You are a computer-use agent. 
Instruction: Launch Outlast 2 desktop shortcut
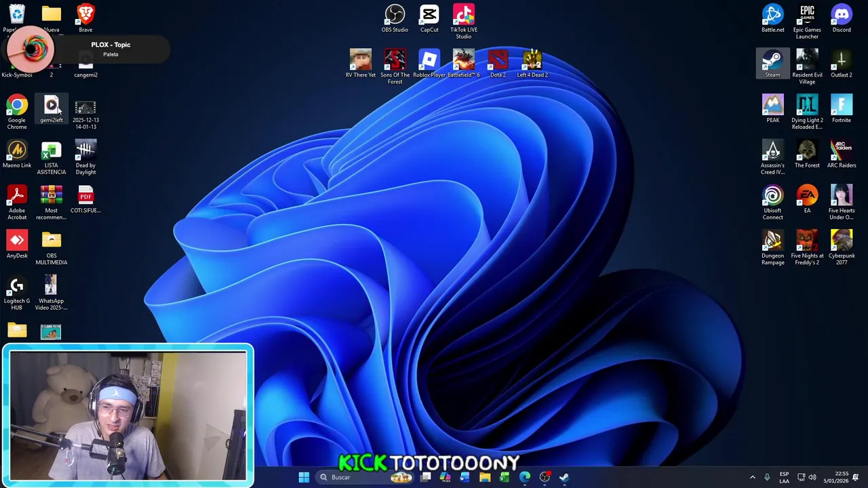coord(842,64)
